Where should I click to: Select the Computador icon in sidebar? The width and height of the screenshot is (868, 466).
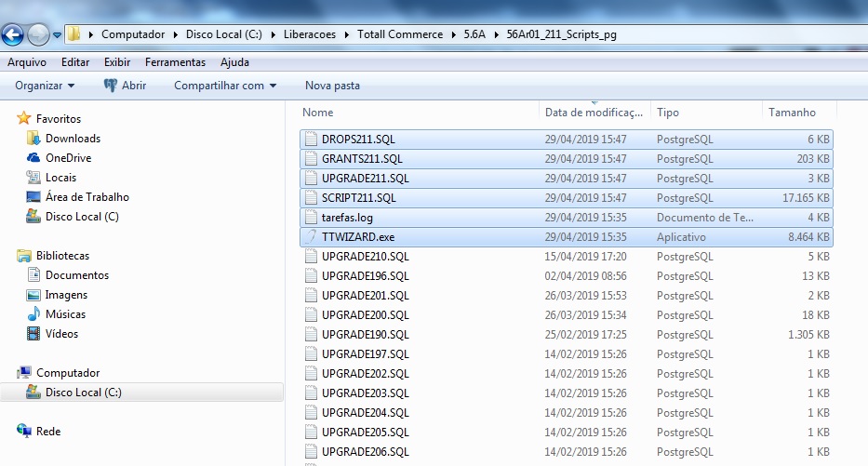pos(24,372)
